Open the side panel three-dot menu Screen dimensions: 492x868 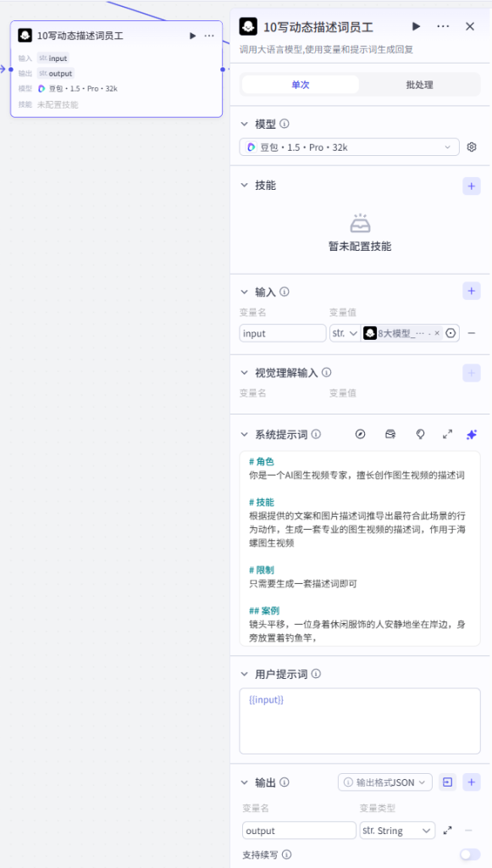point(443,26)
